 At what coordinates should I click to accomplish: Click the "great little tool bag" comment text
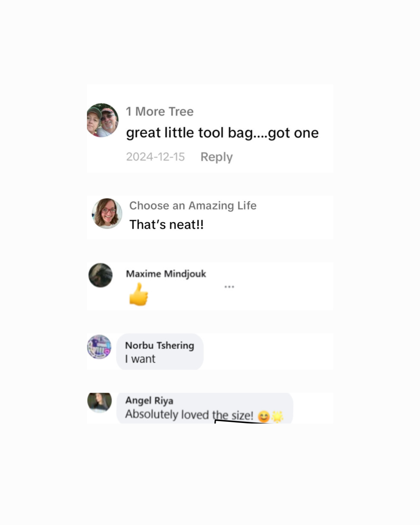pyautogui.click(x=222, y=133)
